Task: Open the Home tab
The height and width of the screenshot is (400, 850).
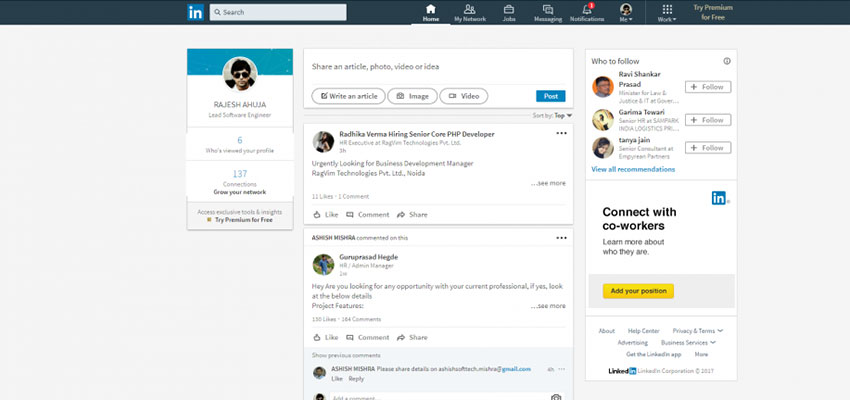Action: (x=430, y=13)
